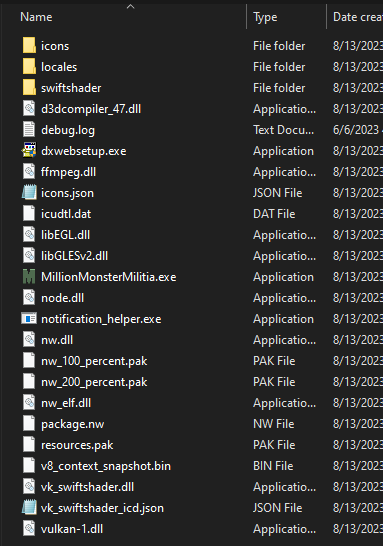Click the notification_helper.exe window icon

29,319
